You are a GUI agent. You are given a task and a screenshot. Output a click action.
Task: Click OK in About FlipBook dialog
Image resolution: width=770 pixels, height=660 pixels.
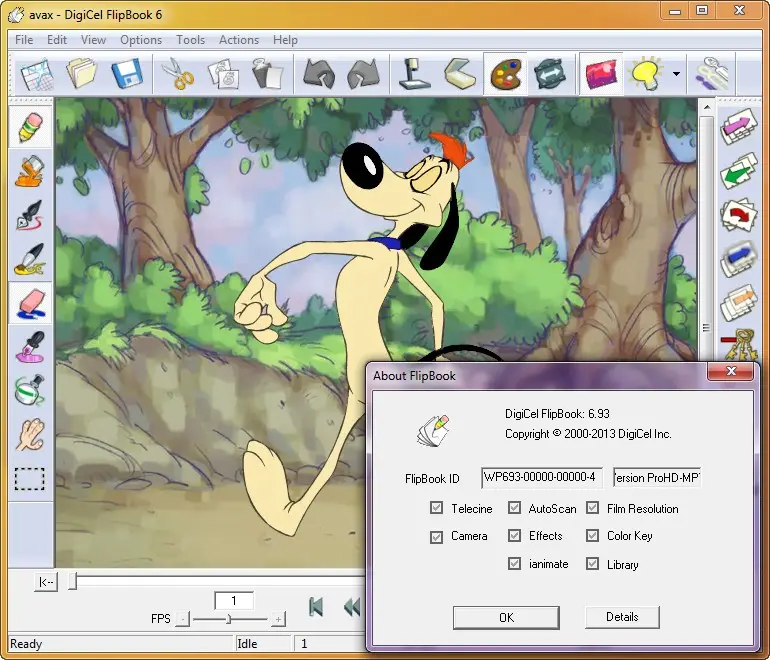point(506,617)
